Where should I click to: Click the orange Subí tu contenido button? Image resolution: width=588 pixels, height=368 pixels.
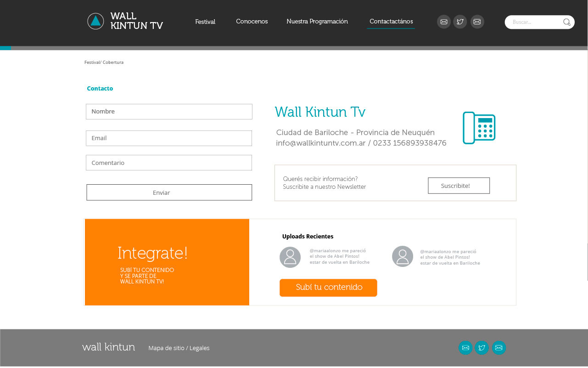(328, 288)
